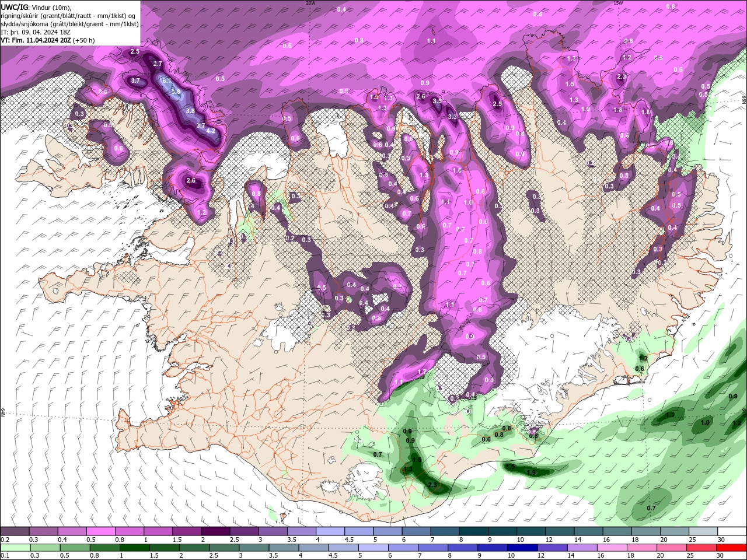Click the '15W' longitude label on the map edge
This screenshot has width=747, height=560.
pyautogui.click(x=618, y=2)
